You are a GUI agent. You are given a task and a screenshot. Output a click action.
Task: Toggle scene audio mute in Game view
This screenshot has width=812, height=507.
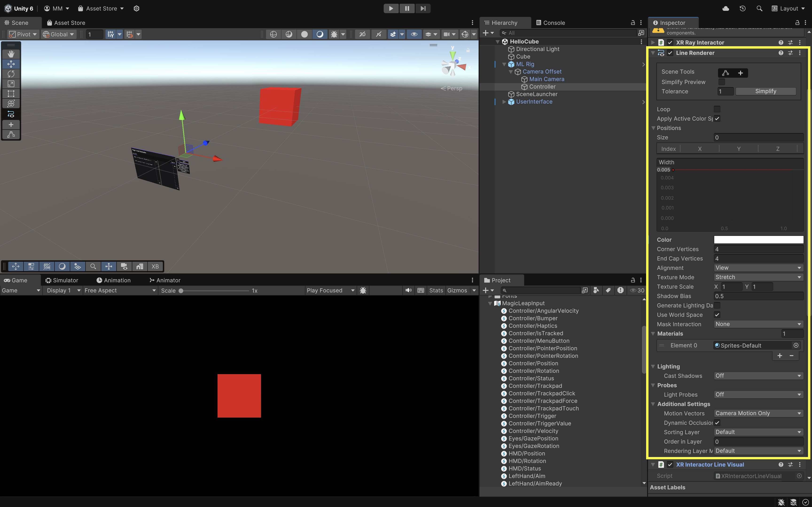(408, 290)
